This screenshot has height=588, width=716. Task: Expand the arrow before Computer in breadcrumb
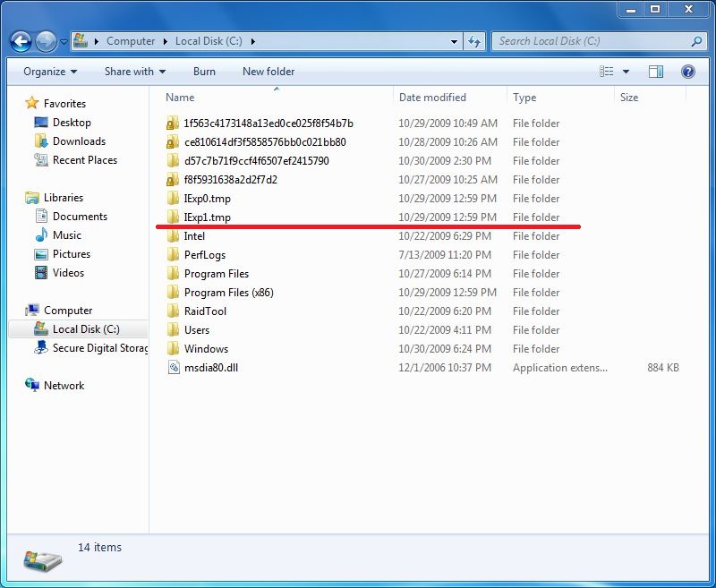click(97, 41)
